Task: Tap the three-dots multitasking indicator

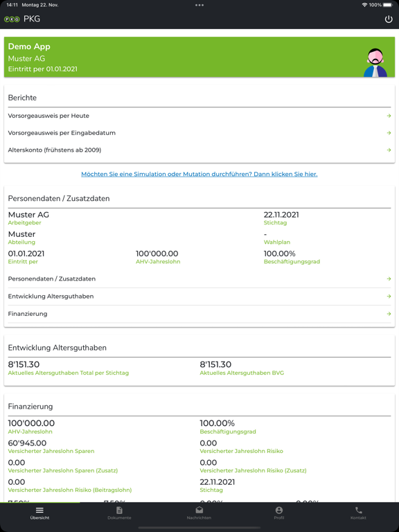Action: (199, 5)
